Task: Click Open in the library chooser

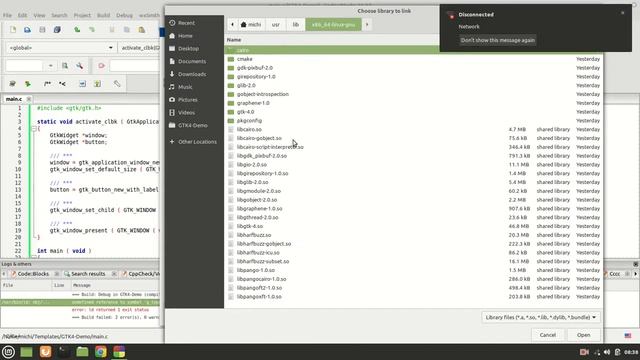Action: click(x=584, y=335)
